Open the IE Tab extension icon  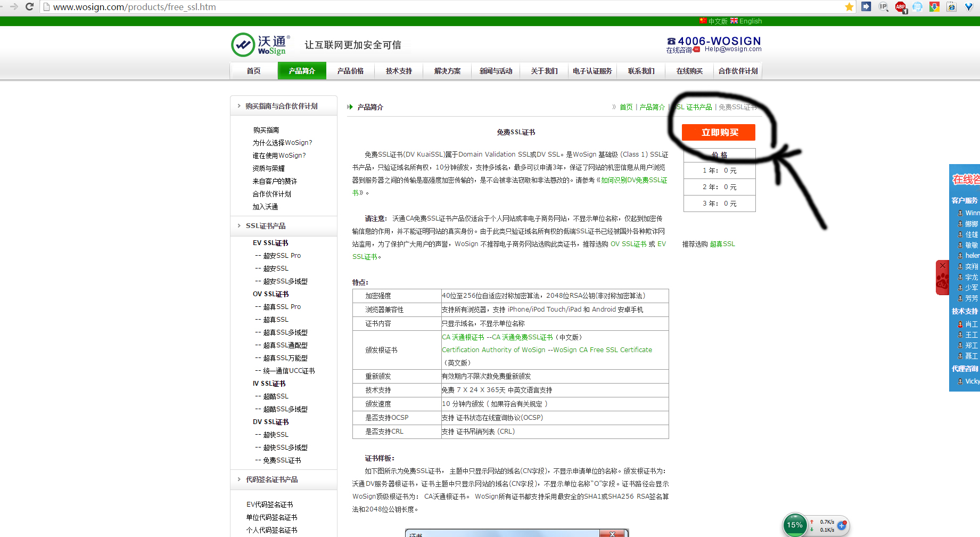[x=952, y=7]
